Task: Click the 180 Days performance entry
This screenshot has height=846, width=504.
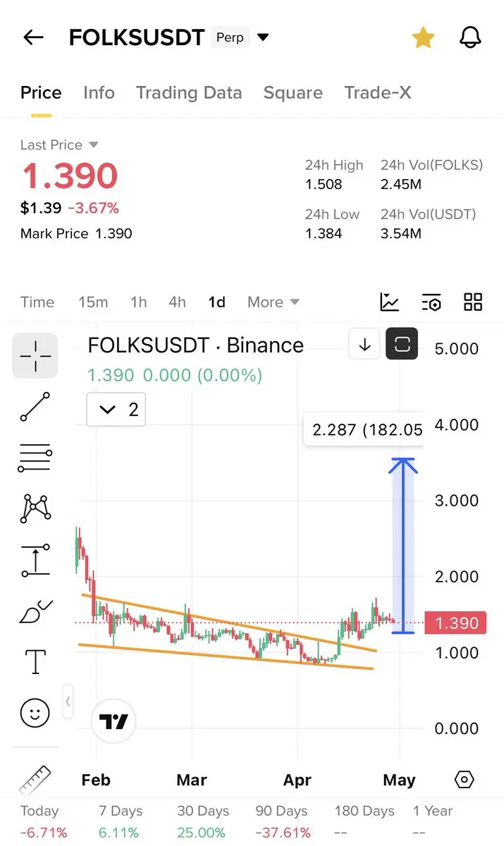Action: [364, 822]
